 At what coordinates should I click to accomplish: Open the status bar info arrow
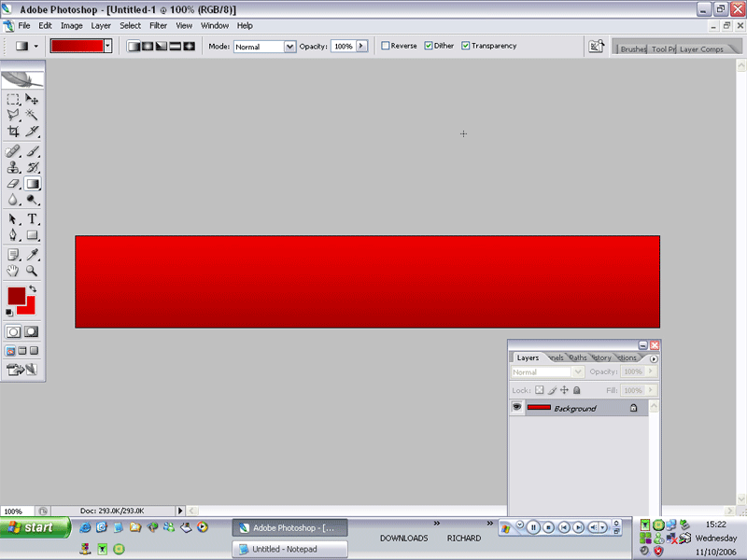tap(180, 511)
